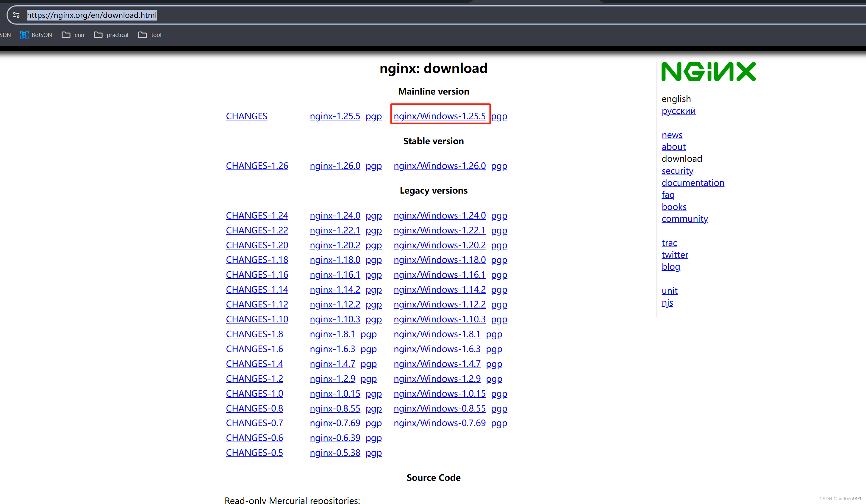Open the faq page

click(x=668, y=195)
